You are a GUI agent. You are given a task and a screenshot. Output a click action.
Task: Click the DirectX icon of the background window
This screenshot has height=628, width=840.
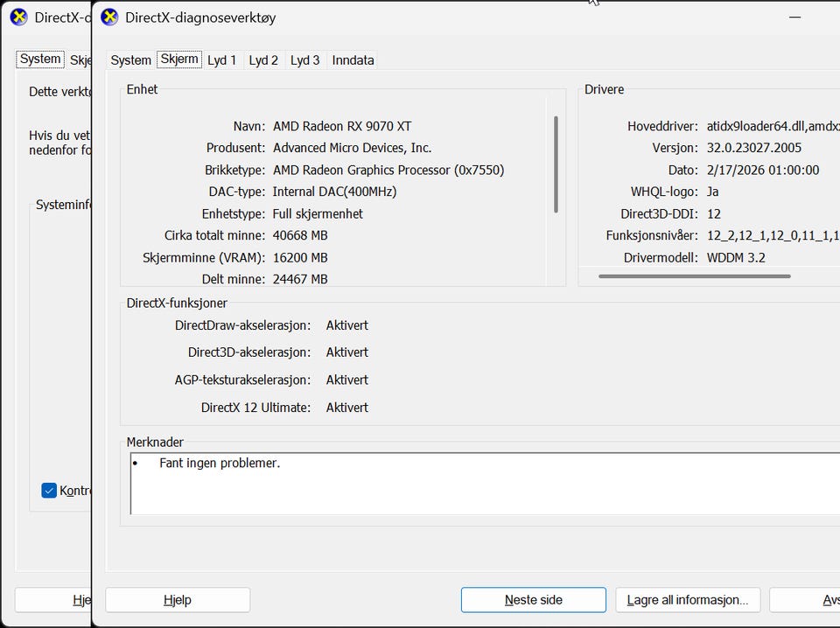tap(18, 17)
